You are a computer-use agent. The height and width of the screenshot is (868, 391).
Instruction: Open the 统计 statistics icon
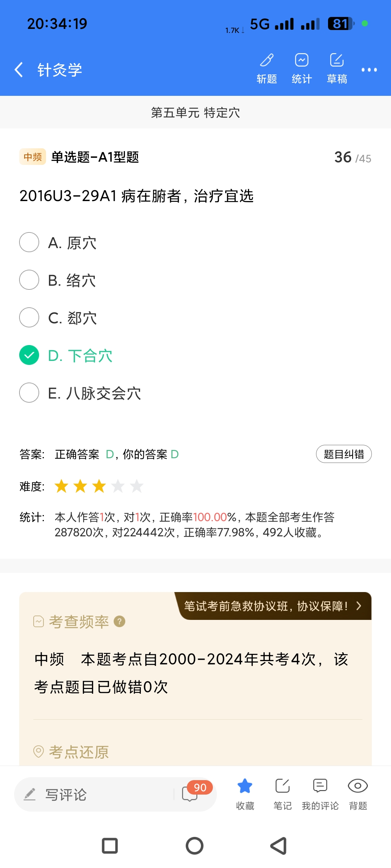coord(302,68)
